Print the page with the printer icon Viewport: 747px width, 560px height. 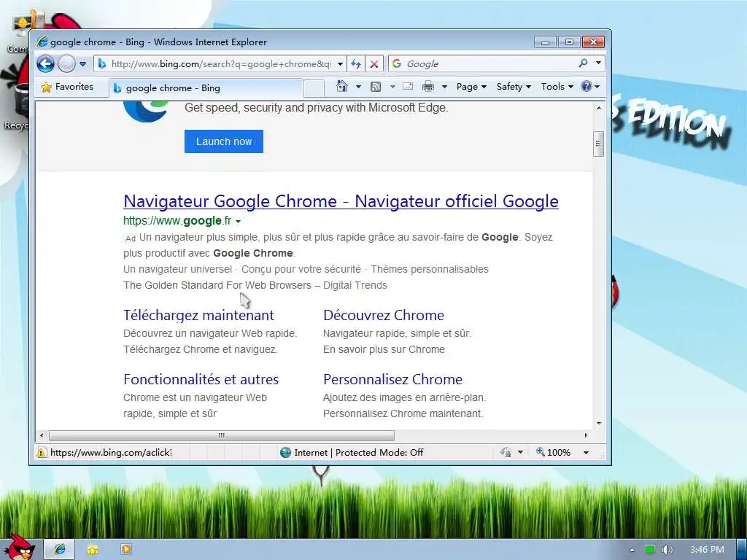pyautogui.click(x=428, y=86)
